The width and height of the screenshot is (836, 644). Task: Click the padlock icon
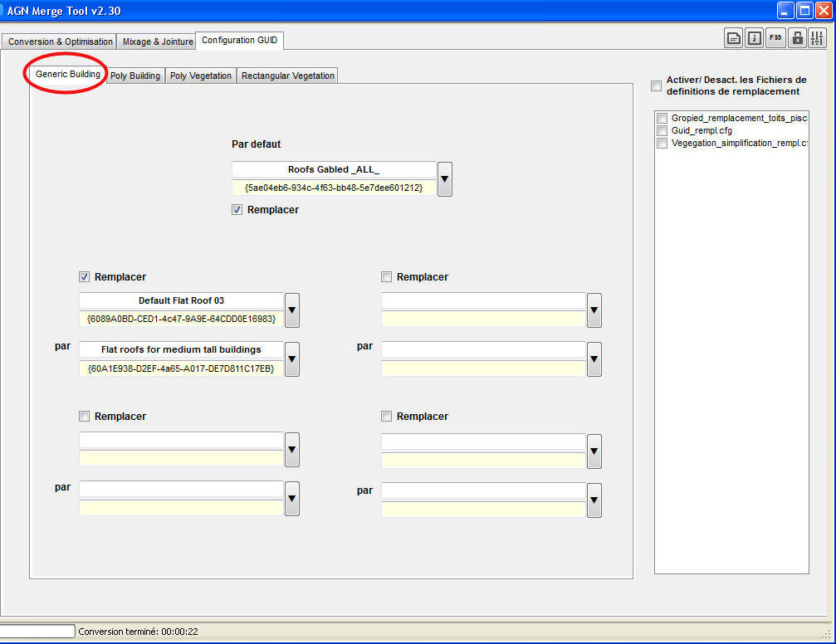[797, 37]
